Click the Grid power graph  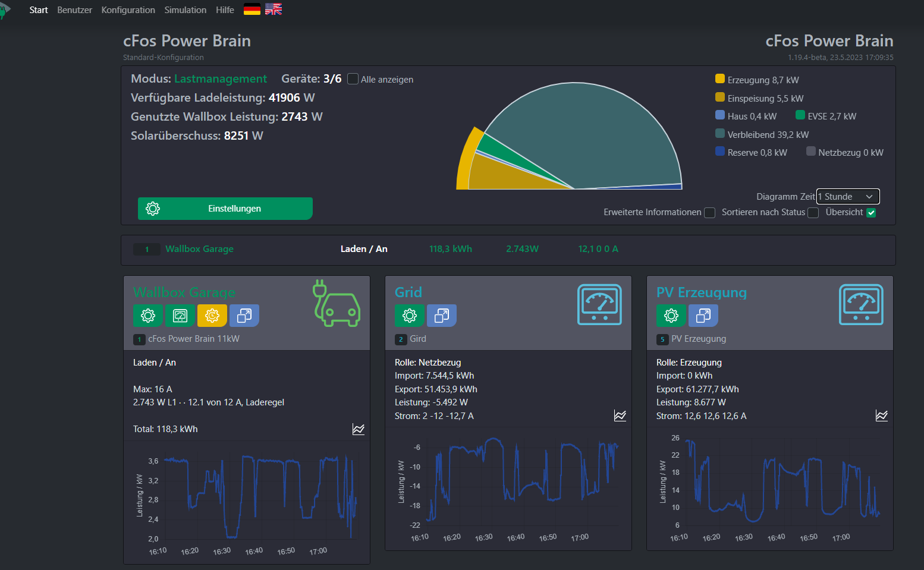[x=508, y=487]
